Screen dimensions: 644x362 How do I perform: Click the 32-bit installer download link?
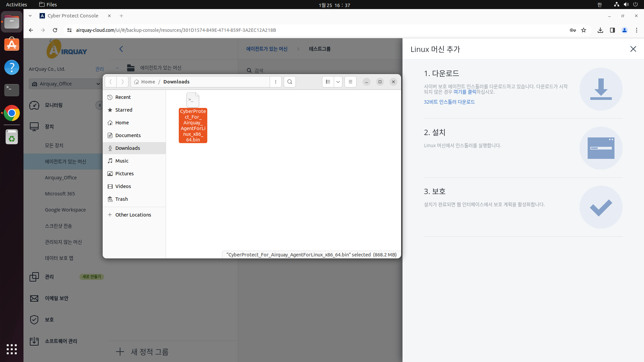point(449,102)
